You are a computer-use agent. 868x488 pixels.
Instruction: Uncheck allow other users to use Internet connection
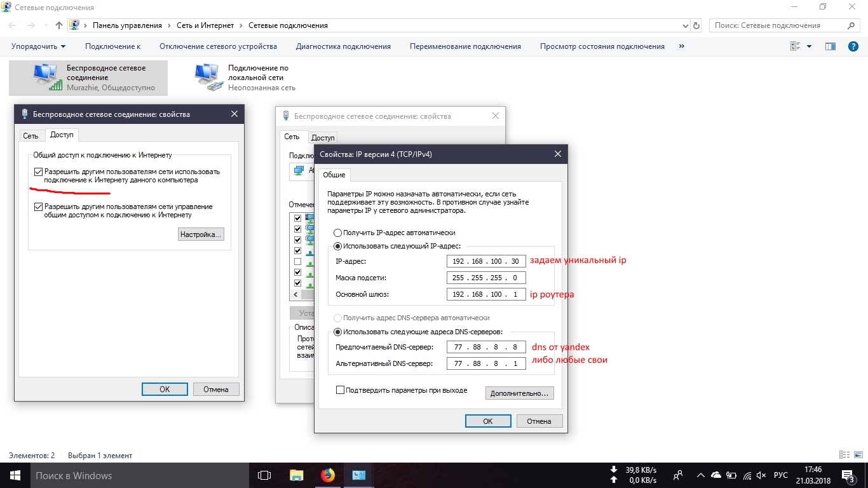(x=39, y=172)
